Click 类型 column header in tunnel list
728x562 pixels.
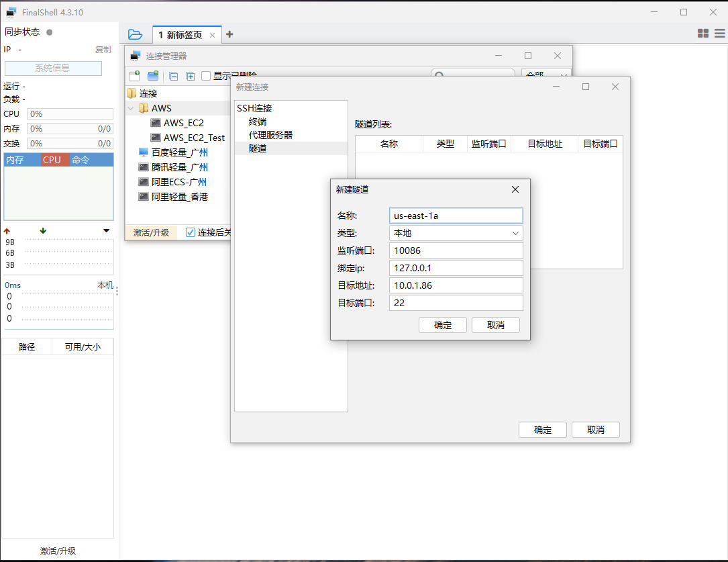coord(446,144)
